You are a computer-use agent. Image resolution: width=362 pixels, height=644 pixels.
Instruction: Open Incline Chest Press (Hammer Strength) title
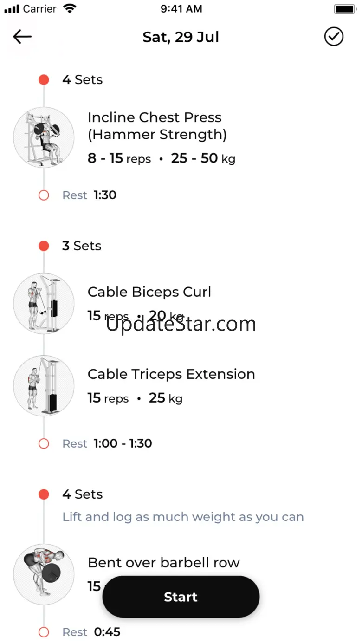pyautogui.click(x=157, y=126)
